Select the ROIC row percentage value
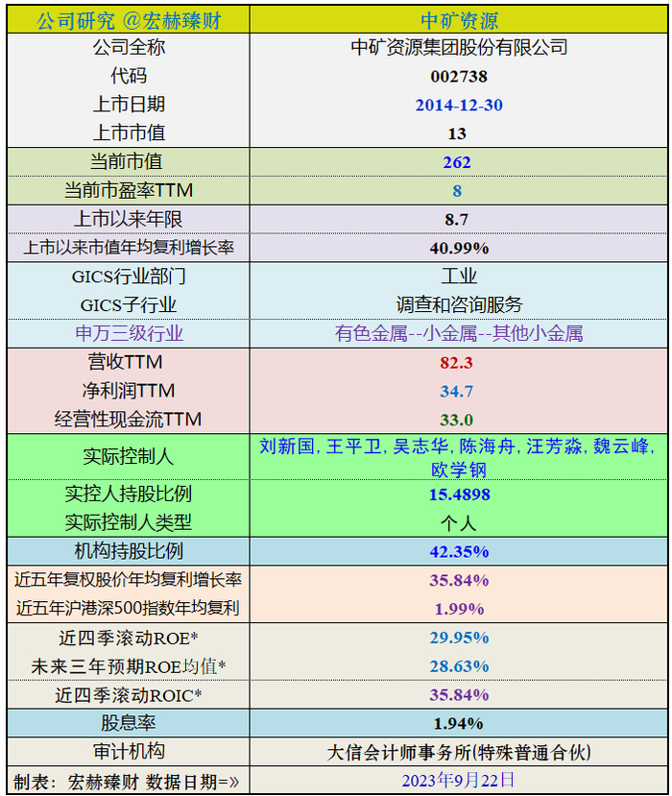The height and width of the screenshot is (796, 672). (x=459, y=695)
